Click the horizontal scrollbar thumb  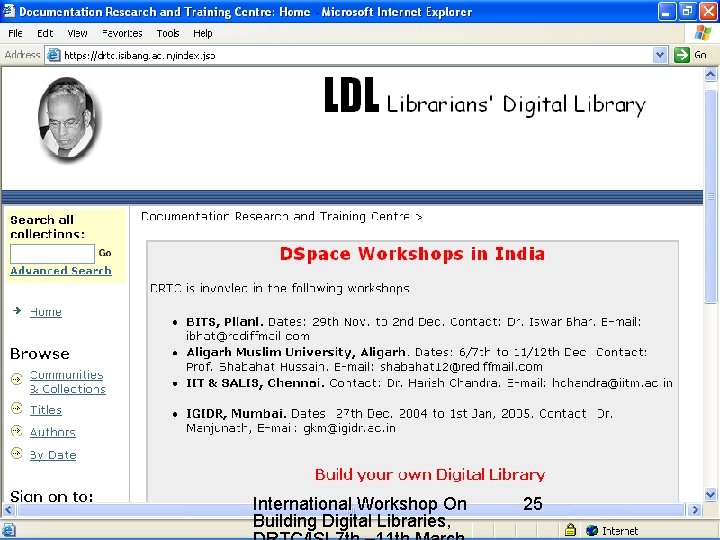pyautogui.click(x=351, y=510)
